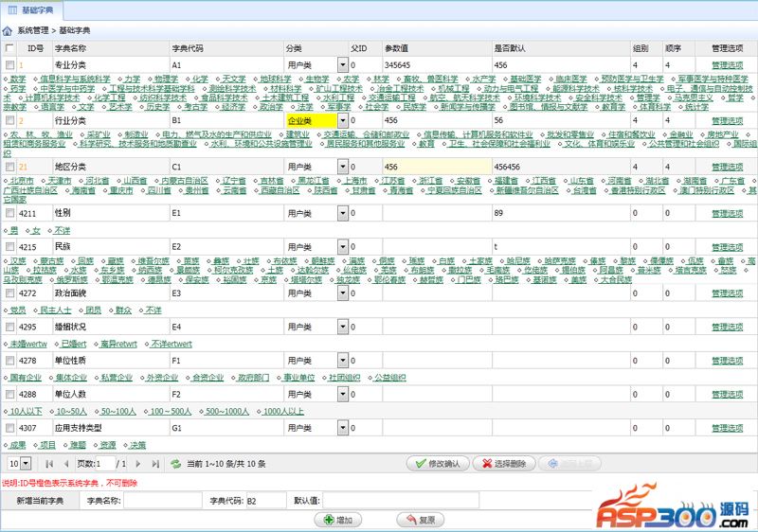Open 管理选项 link for the 民族 row
This screenshot has width=758, height=532.
pos(728,246)
